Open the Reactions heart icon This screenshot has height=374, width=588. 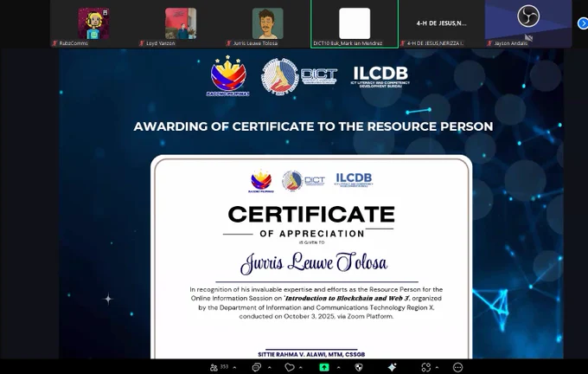pos(290,367)
